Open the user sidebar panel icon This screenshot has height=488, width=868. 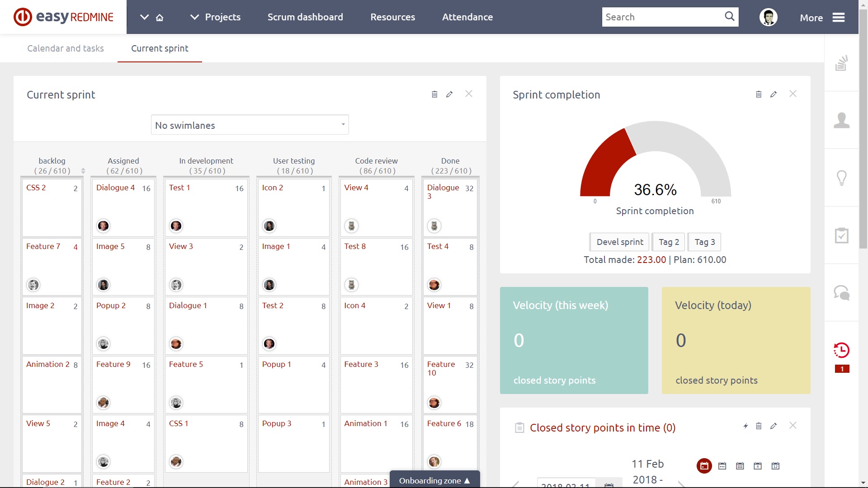pos(841,120)
